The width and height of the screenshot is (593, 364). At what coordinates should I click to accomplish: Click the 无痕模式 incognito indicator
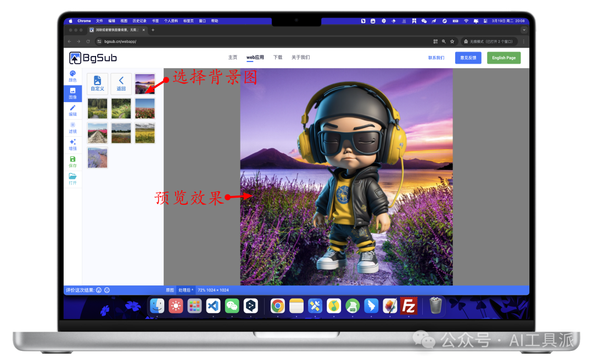pos(488,42)
